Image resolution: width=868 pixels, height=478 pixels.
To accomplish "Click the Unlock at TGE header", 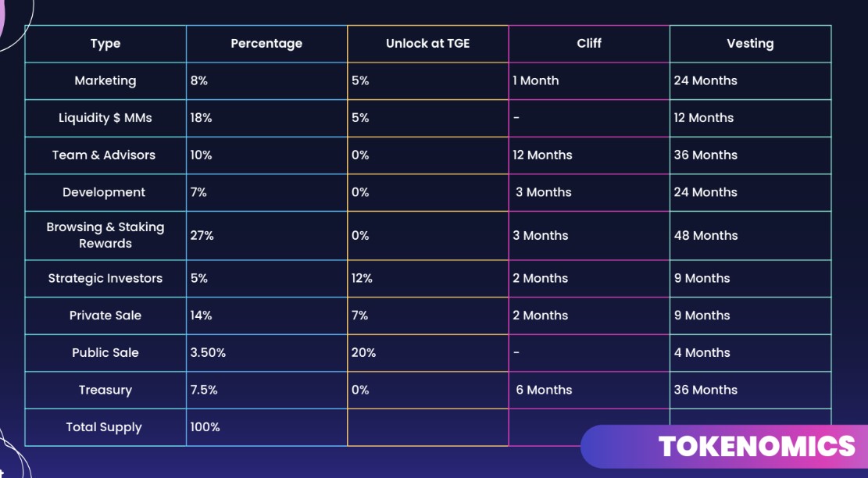I will [428, 44].
